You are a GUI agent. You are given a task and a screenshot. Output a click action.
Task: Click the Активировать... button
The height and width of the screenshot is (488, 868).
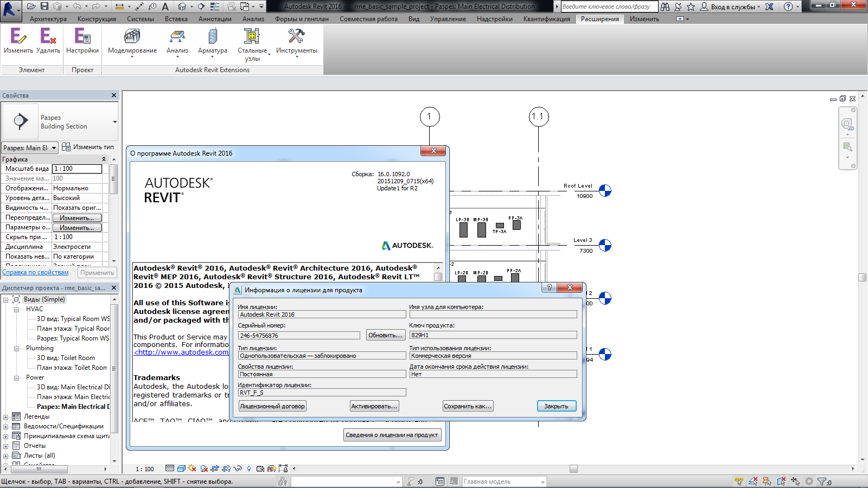[x=374, y=406]
